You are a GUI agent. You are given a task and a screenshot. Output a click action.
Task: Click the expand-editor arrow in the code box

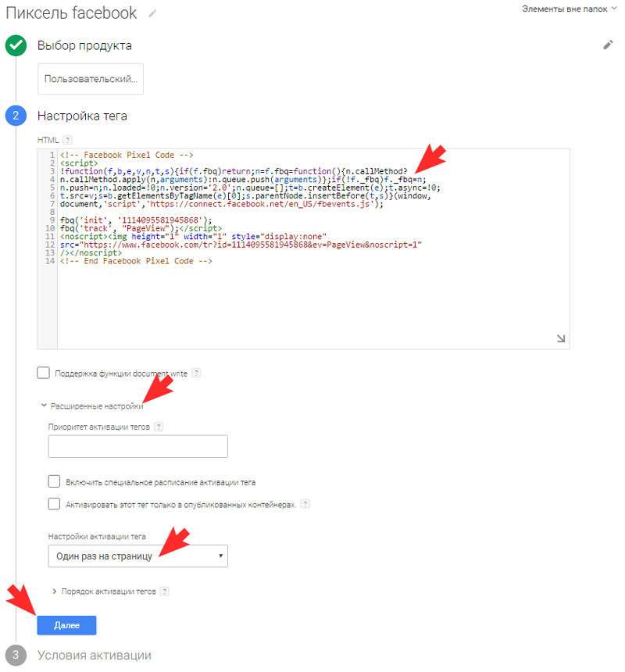coord(561,338)
